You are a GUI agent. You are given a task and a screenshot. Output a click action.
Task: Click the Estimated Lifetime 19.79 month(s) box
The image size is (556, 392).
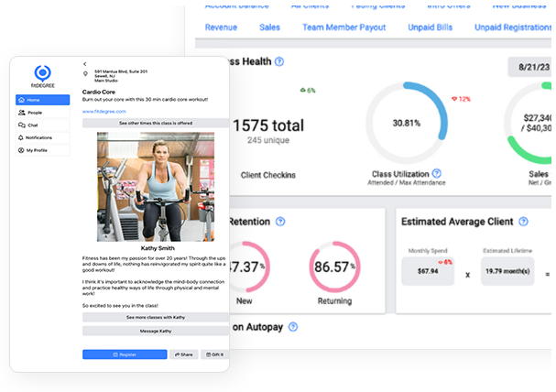pyautogui.click(x=507, y=271)
